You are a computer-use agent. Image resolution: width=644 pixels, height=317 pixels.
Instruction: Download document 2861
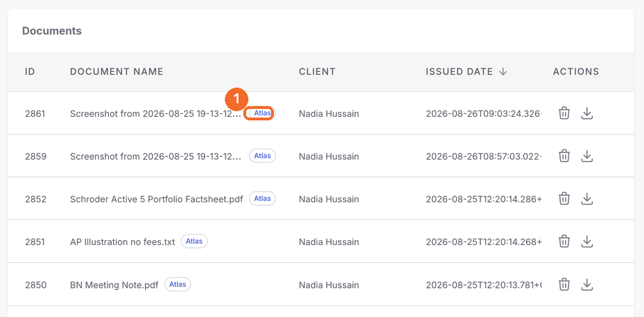click(x=587, y=113)
